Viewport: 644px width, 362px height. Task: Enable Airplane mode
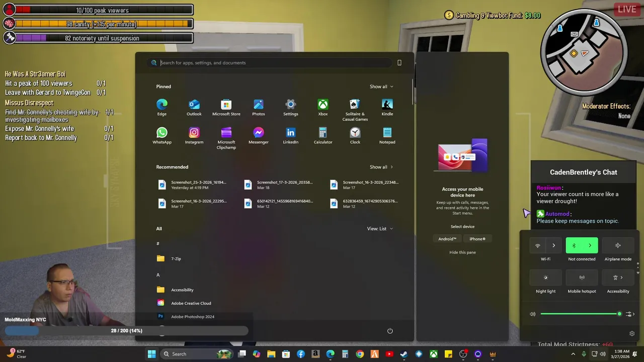coord(618,245)
